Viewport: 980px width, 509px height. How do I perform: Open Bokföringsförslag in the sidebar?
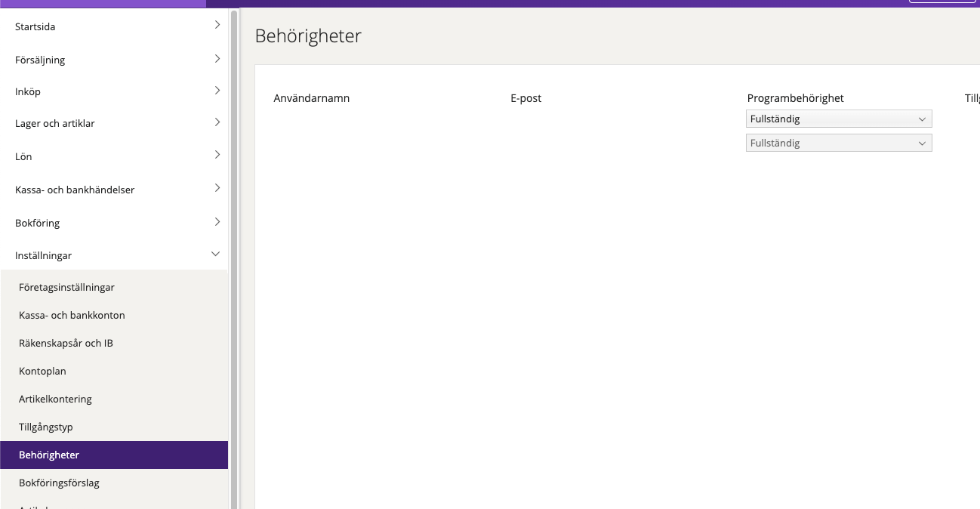point(59,483)
